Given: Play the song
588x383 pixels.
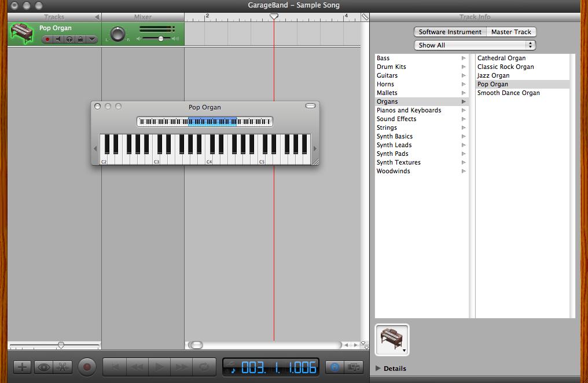Looking at the screenshot, I should click(x=159, y=367).
